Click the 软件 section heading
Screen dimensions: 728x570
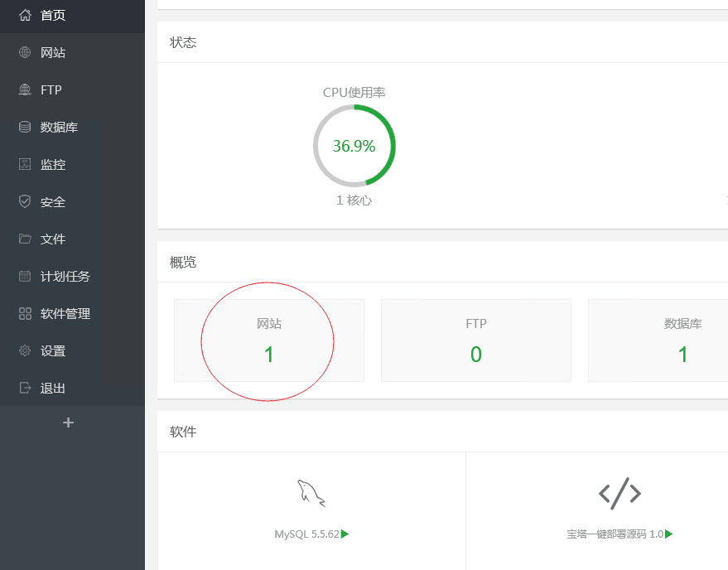point(183,432)
